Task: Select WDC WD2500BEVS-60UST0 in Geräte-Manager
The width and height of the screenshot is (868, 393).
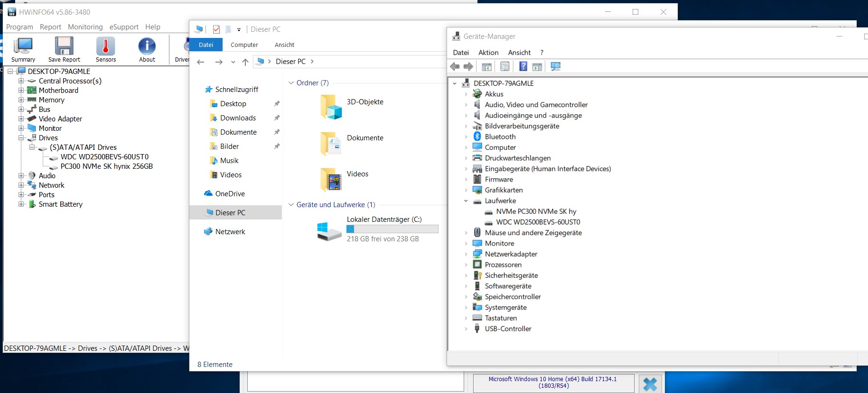Action: click(x=538, y=222)
